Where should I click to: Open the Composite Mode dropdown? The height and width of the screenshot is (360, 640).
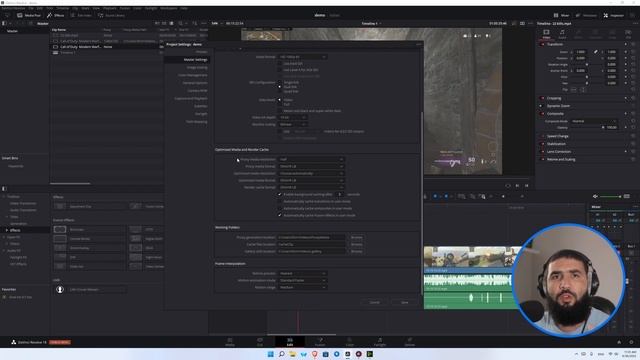[594, 121]
